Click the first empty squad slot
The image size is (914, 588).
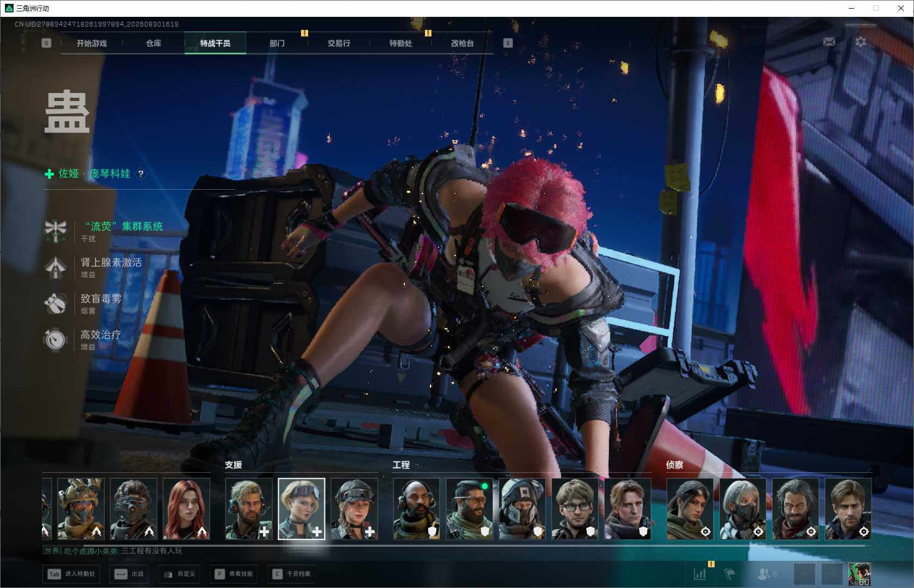805,574
